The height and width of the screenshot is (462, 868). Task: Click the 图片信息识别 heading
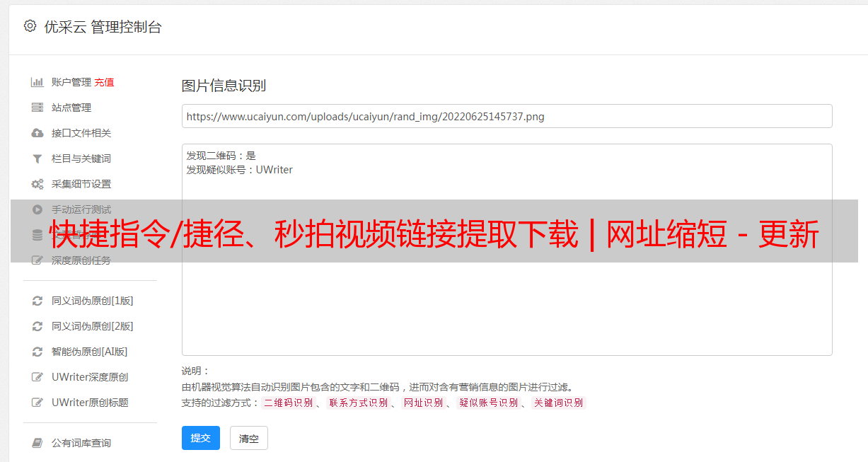pyautogui.click(x=224, y=86)
